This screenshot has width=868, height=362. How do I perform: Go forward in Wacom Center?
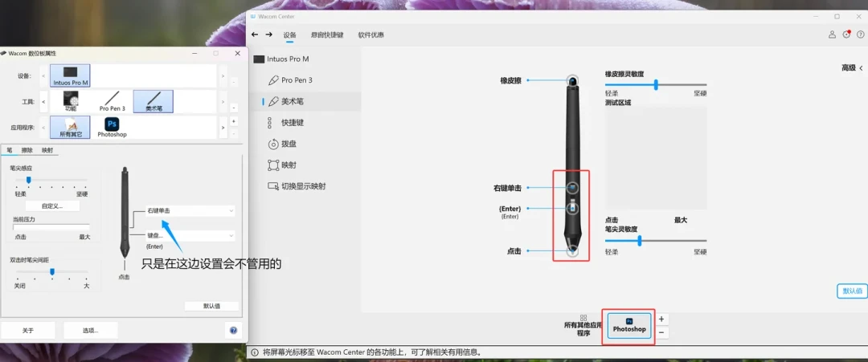tap(269, 35)
